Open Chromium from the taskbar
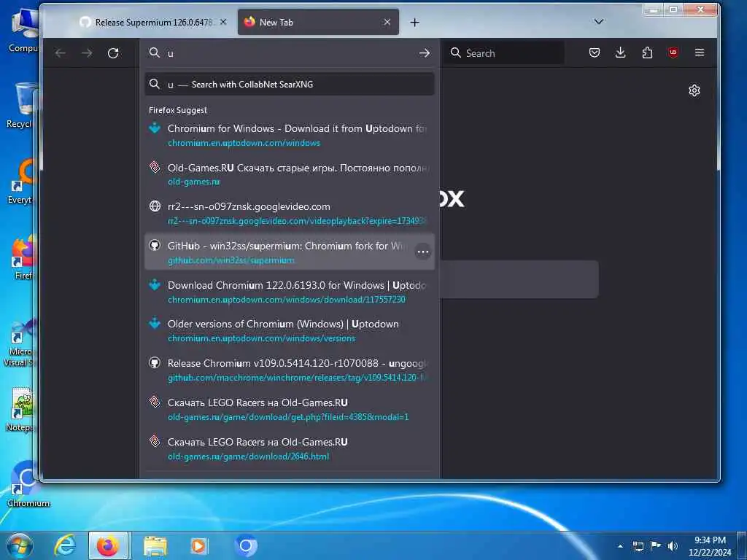This screenshot has height=560, width=747. [246, 545]
